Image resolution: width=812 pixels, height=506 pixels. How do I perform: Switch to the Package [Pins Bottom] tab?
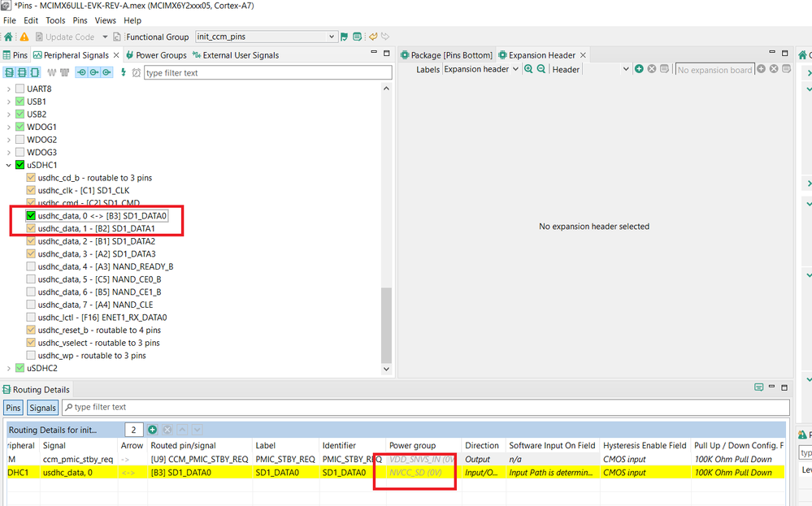coord(446,55)
